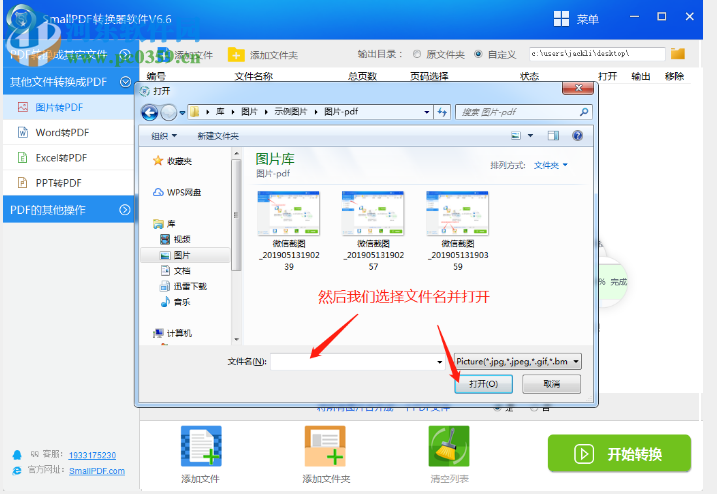
Task: Select the 原文件夹 output radio button
Action: click(417, 54)
